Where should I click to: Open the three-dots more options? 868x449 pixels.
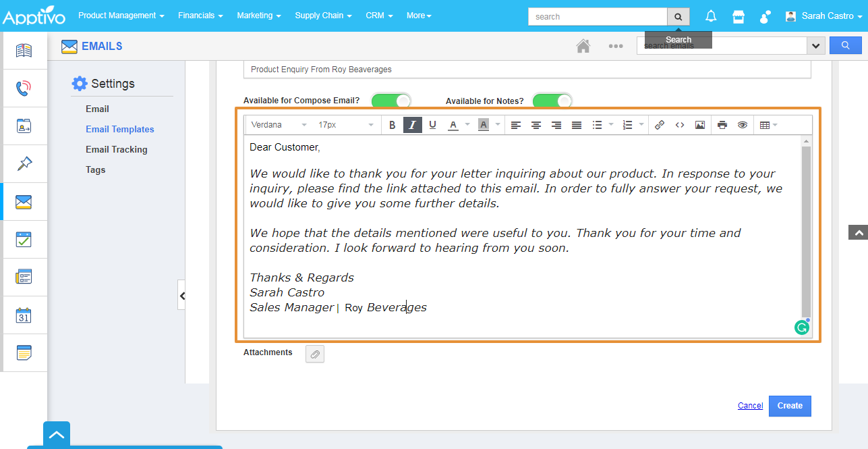[x=615, y=46]
